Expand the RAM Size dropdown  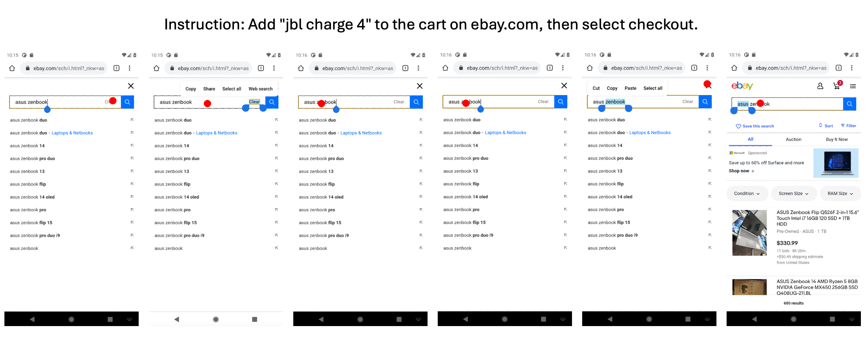(840, 194)
